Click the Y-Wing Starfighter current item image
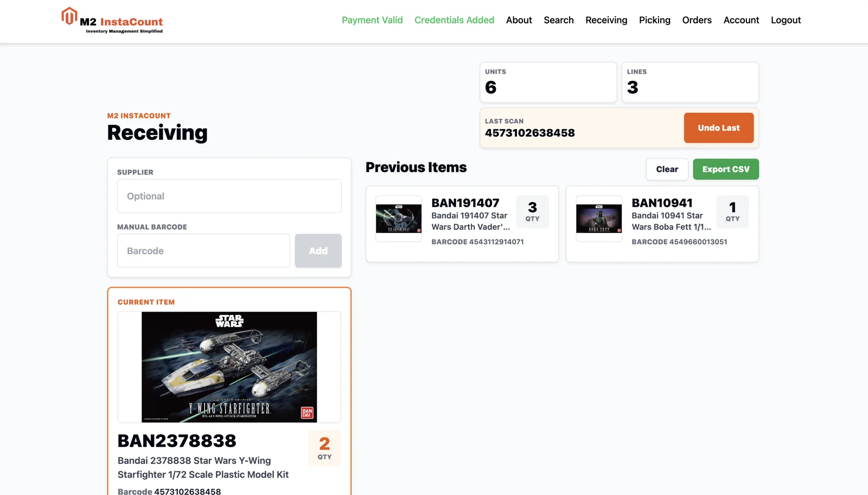The image size is (868, 495). pyautogui.click(x=229, y=367)
